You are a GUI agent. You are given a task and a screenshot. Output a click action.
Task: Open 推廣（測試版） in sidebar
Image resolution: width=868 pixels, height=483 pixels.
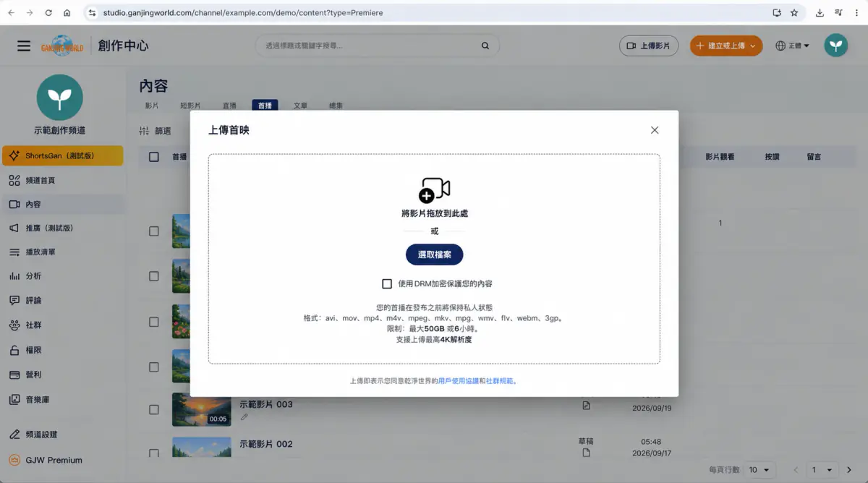[62, 228]
